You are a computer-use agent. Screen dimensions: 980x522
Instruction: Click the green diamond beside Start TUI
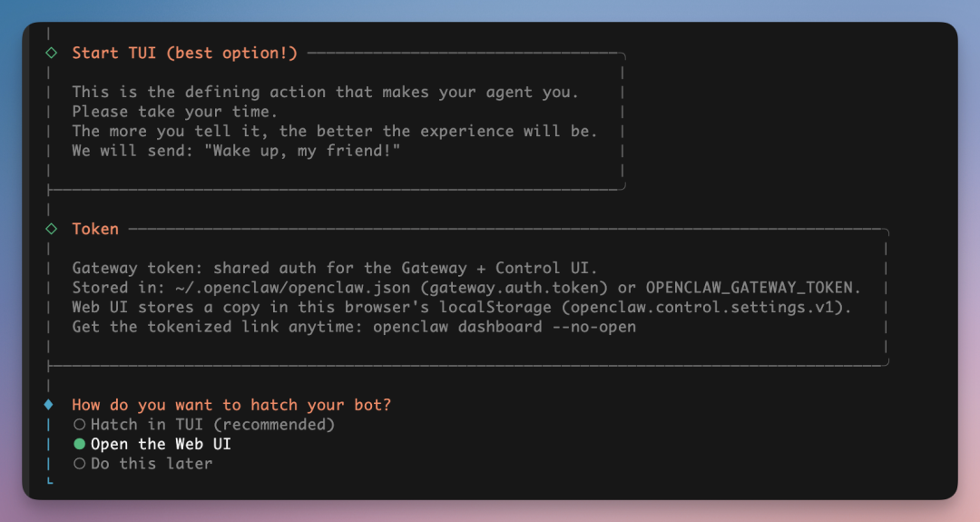point(51,54)
